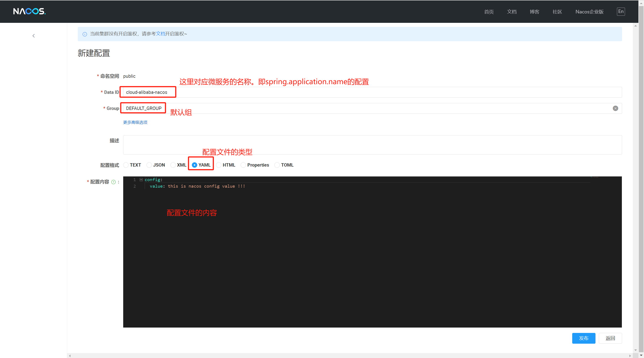The width and height of the screenshot is (644, 358).
Task: Switch language with En icon
Action: coord(621,11)
